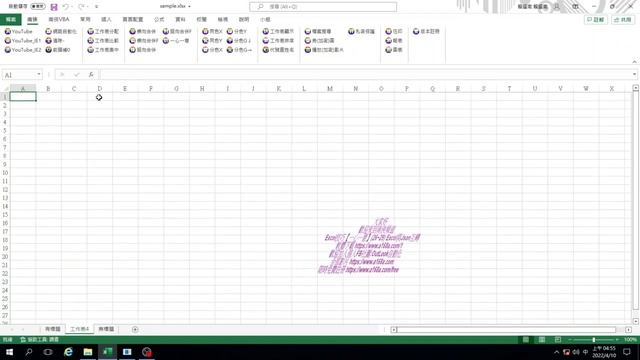This screenshot has width=640, height=360.
Task: Switch to Normal view in status bar
Action: point(526,340)
